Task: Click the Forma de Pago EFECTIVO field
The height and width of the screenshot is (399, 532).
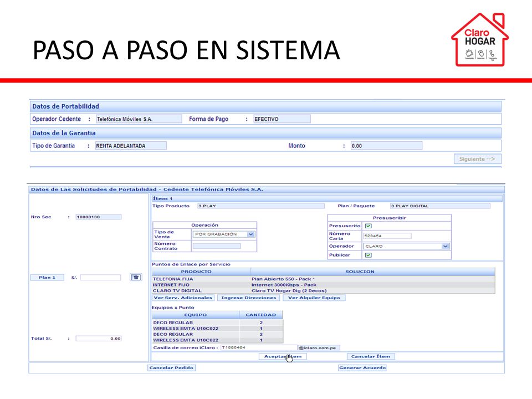Action: tap(282, 119)
